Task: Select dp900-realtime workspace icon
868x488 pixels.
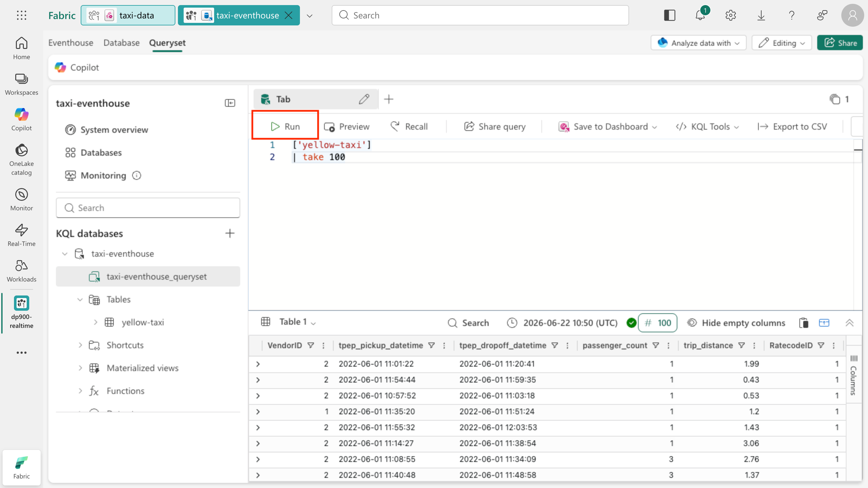Action: [x=22, y=312]
